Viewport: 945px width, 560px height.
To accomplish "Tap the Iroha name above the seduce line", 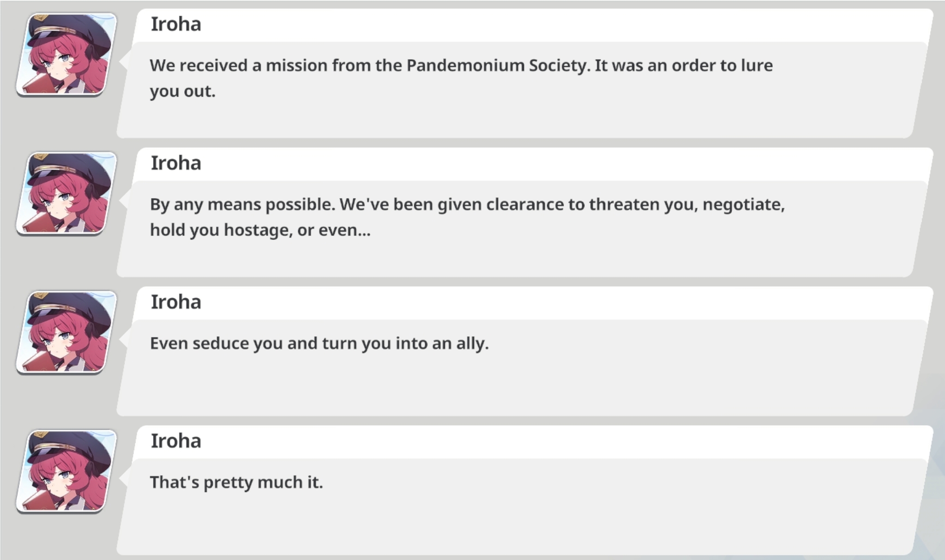I will coord(176,302).
